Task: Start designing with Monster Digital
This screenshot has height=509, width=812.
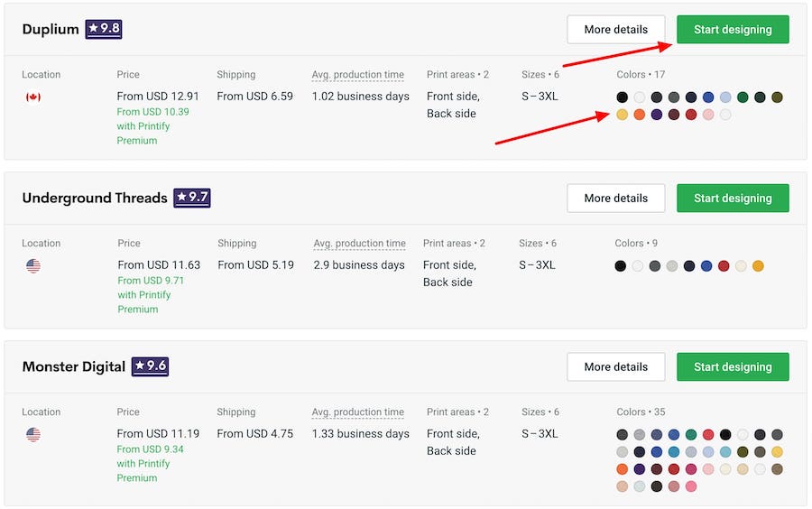Action: 733,367
